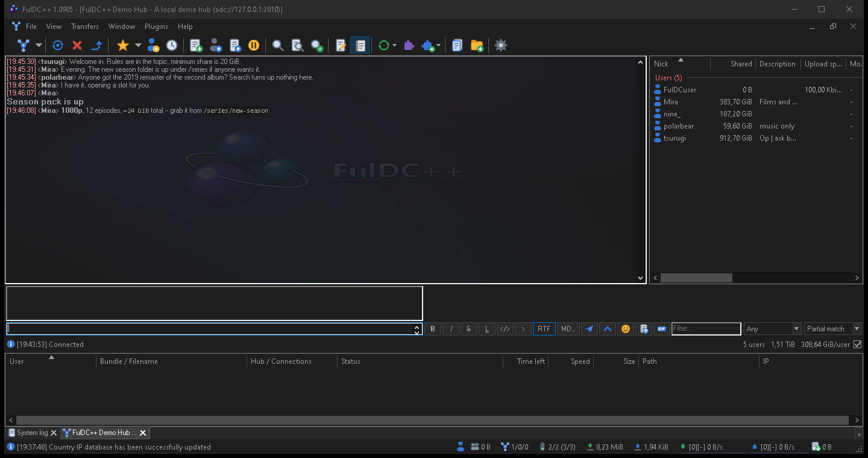Open ADL search magnifier-with-list icon

(297, 45)
